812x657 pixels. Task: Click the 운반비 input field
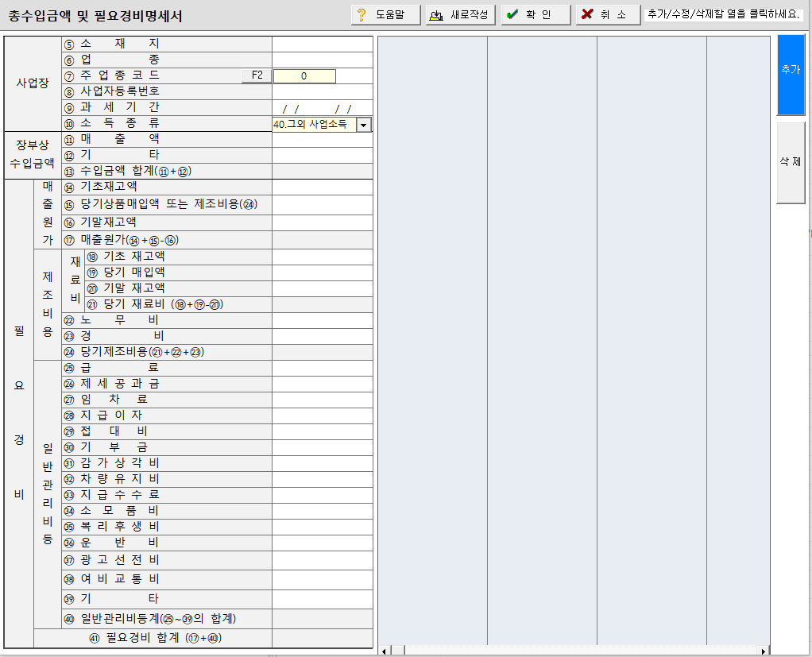point(322,543)
